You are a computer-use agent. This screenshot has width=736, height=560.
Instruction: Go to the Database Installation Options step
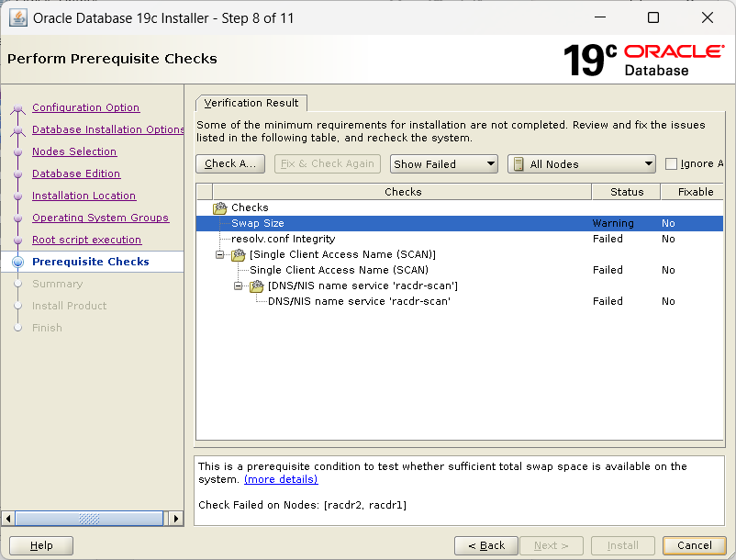[108, 129]
